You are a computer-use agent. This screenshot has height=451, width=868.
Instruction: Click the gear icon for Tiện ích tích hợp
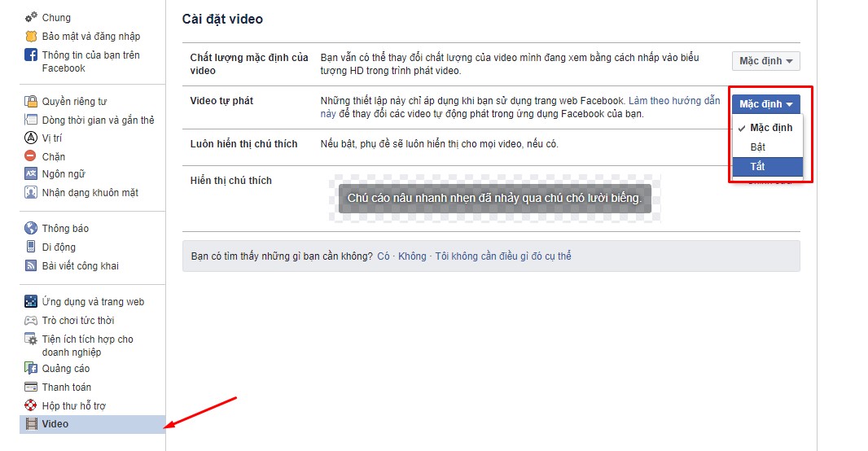pos(31,339)
